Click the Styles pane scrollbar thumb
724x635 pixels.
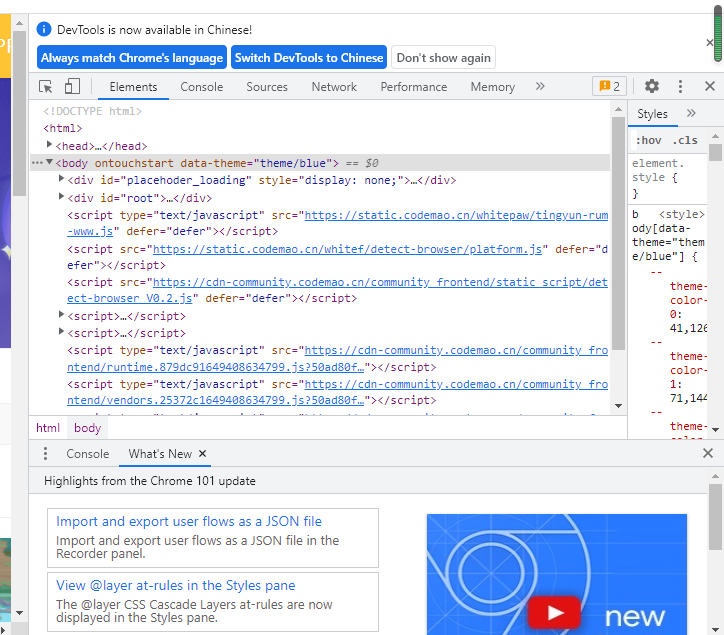click(x=715, y=152)
